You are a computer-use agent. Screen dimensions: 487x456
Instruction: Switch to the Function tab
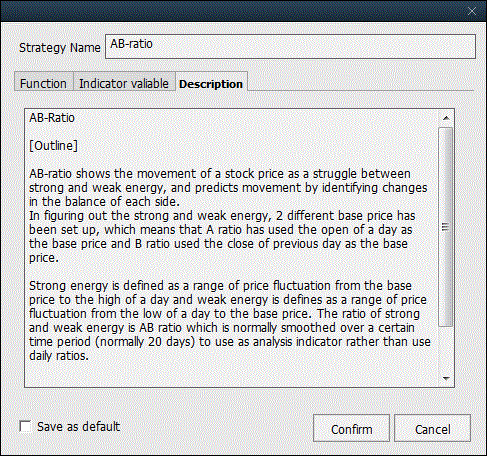point(43,83)
